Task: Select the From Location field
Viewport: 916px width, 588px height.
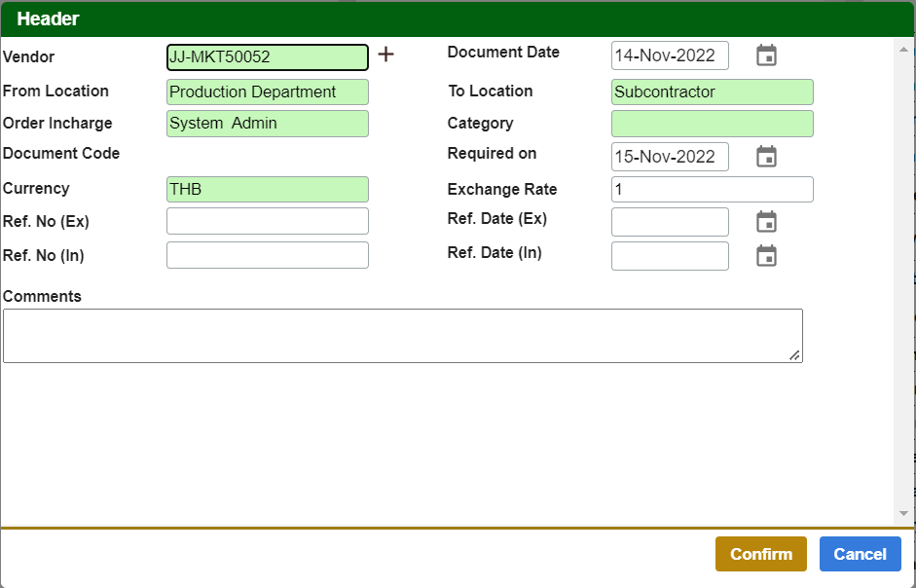Action: pyautogui.click(x=267, y=92)
